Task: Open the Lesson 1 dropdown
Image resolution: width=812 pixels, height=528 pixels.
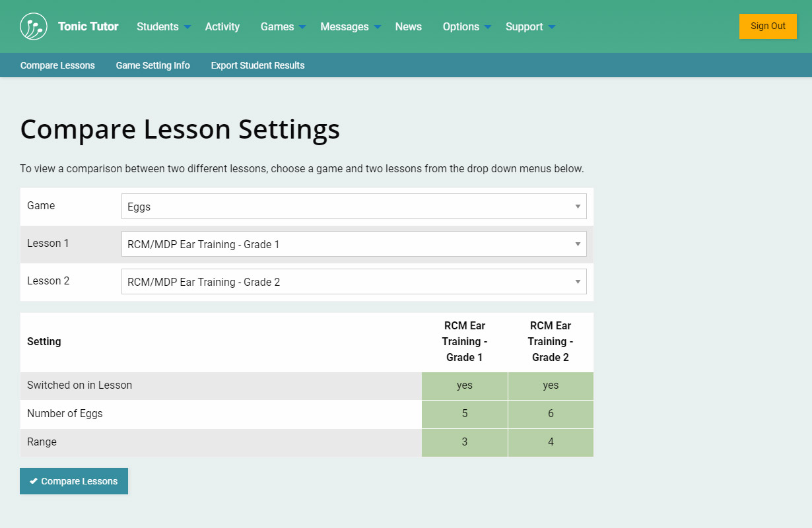Action: point(354,244)
